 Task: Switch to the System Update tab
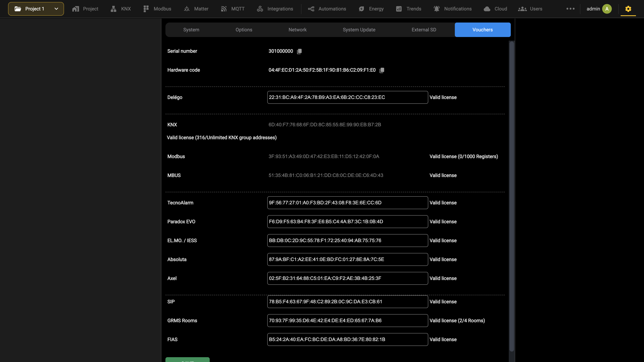359,30
